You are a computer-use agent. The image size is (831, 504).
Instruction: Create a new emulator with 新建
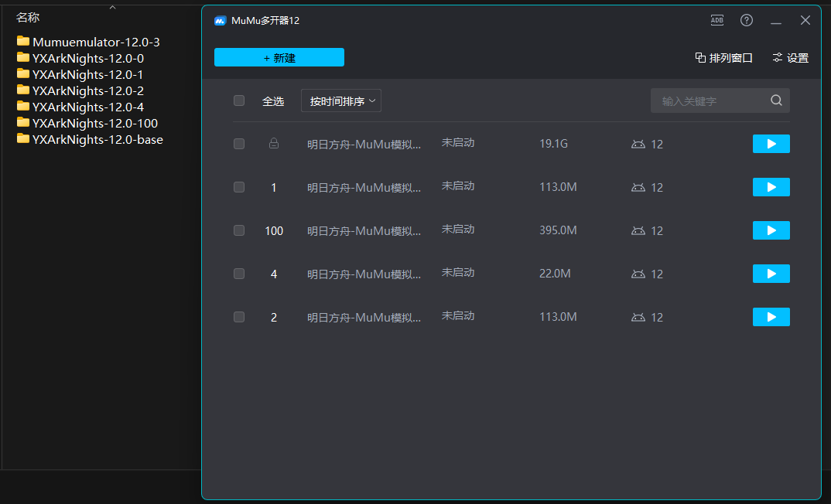click(279, 57)
